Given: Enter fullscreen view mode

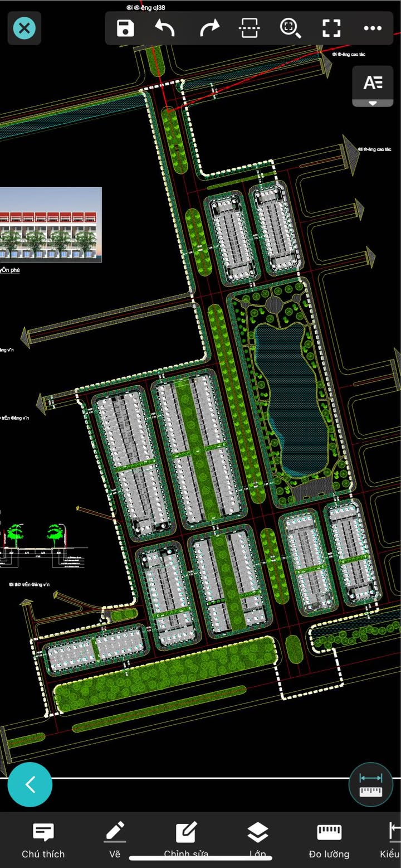Looking at the screenshot, I should [331, 28].
